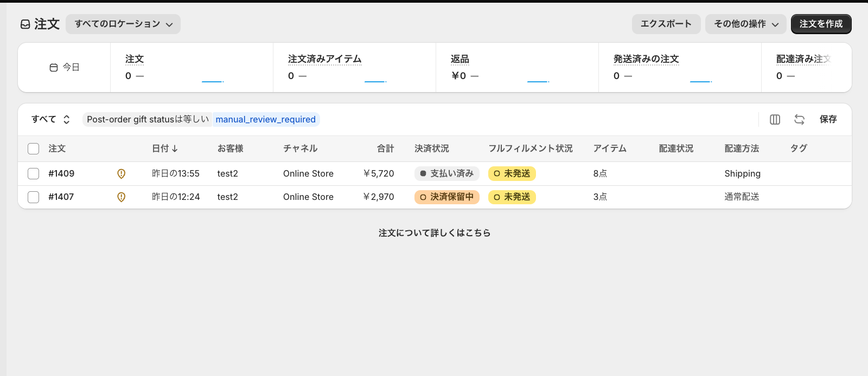Click the 保存 button
868x376 pixels.
tap(828, 119)
